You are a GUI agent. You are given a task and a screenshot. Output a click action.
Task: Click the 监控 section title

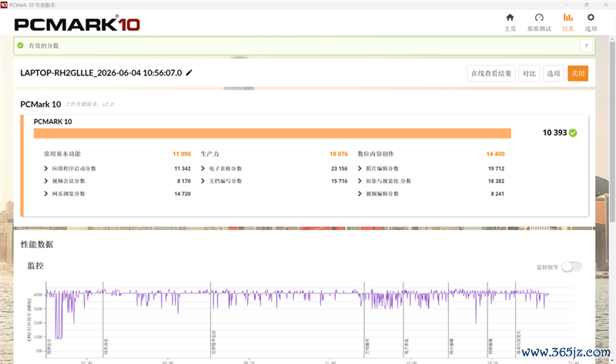click(35, 265)
